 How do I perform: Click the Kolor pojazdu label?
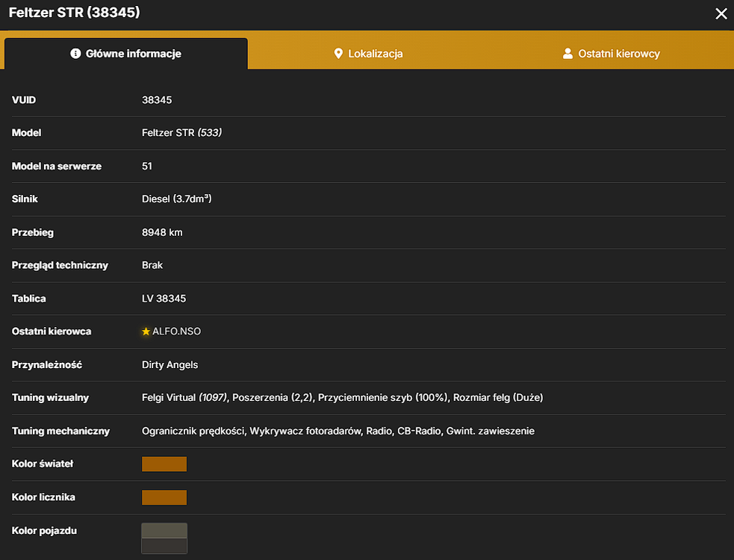pyautogui.click(x=45, y=531)
